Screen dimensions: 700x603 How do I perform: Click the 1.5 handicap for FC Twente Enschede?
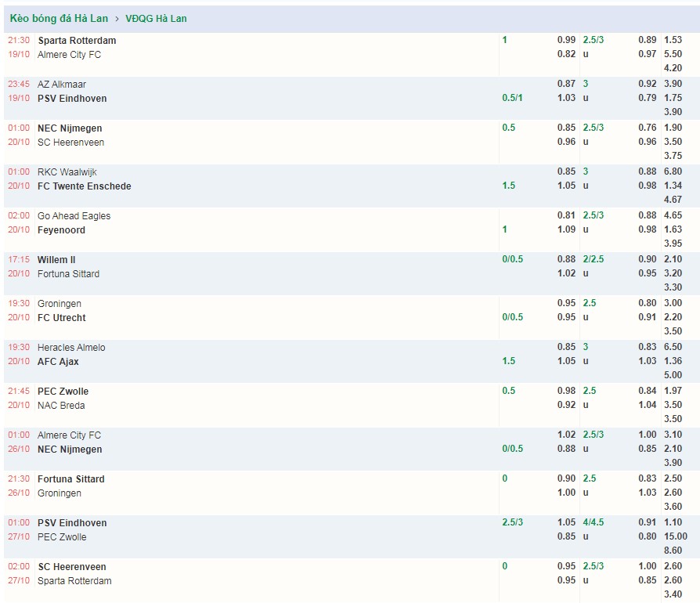tap(508, 186)
